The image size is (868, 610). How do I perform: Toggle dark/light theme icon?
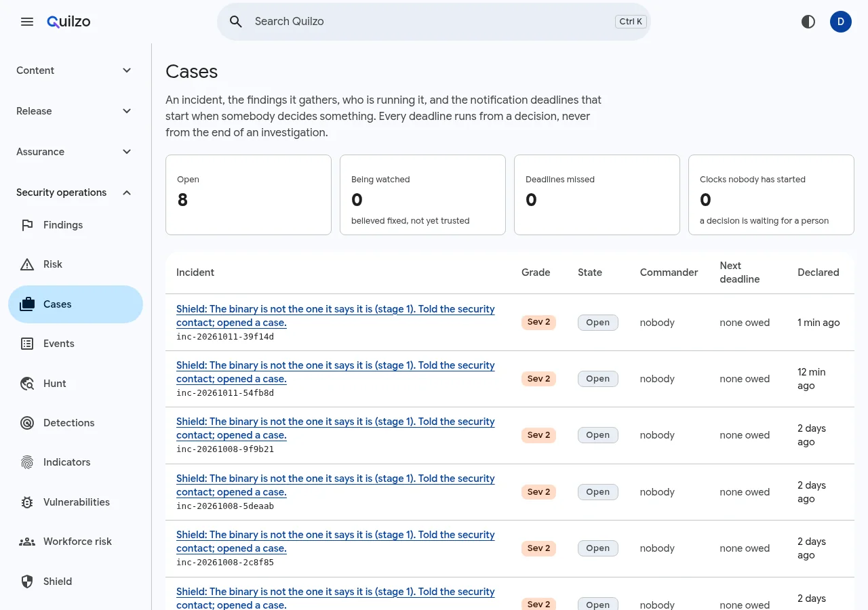pyautogui.click(x=808, y=22)
